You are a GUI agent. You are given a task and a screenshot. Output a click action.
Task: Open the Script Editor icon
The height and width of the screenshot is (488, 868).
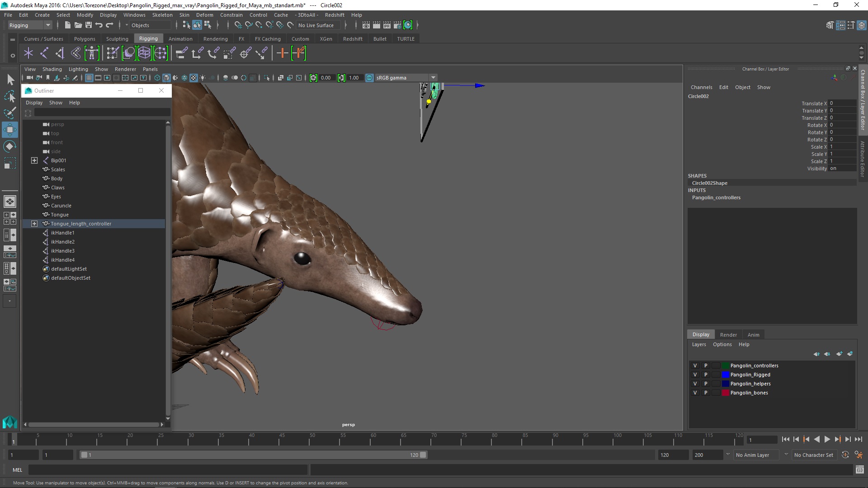click(x=860, y=470)
